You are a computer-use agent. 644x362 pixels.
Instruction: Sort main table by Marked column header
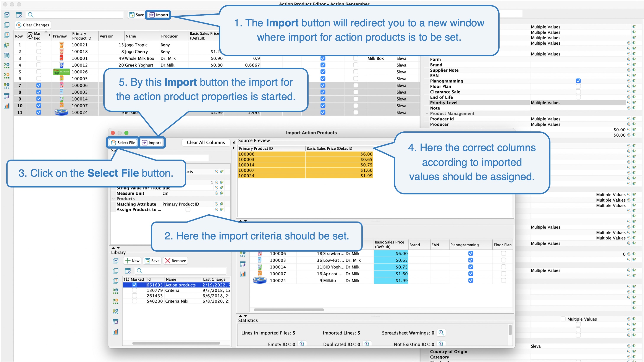tap(39, 36)
